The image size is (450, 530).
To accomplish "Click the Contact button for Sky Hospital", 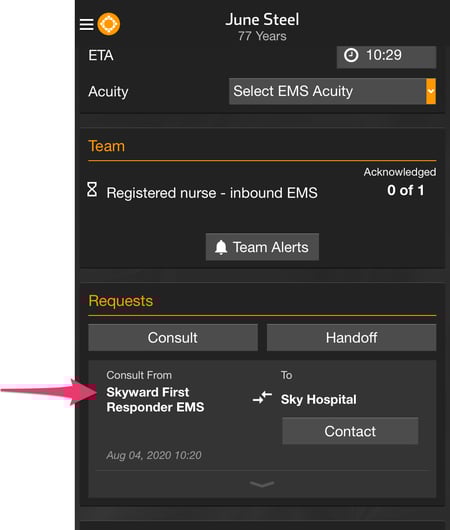I will [350, 431].
